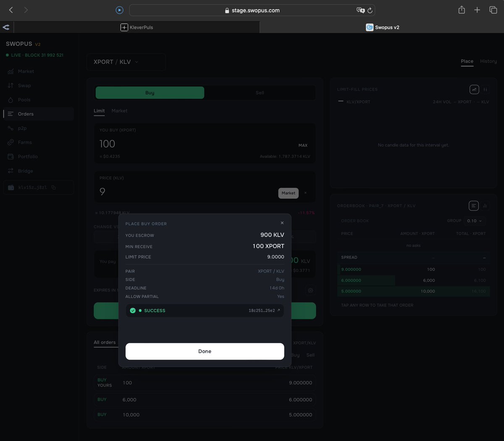Image resolution: width=504 pixels, height=441 pixels.
Task: Open Farms in the sidebar
Action: pyautogui.click(x=39, y=143)
